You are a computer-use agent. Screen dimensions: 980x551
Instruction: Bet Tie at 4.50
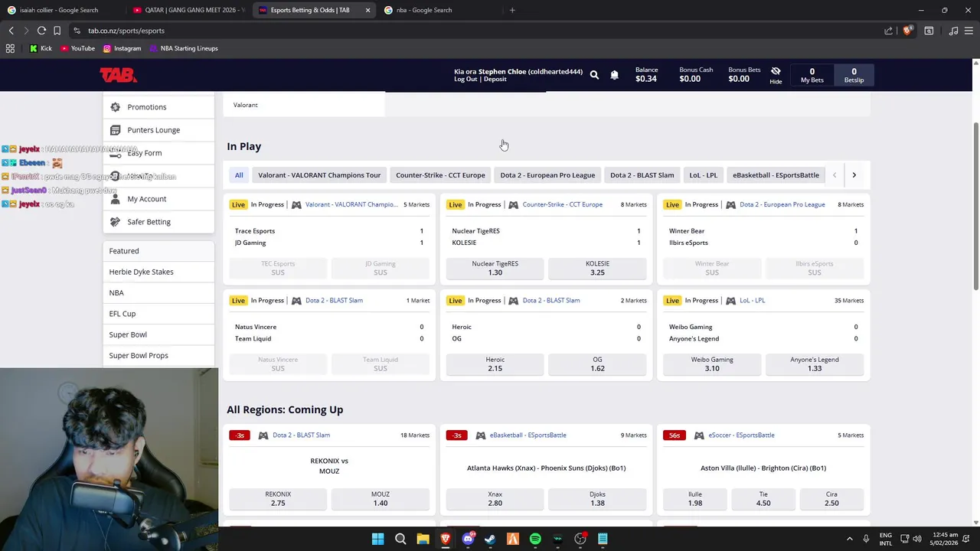pyautogui.click(x=763, y=498)
